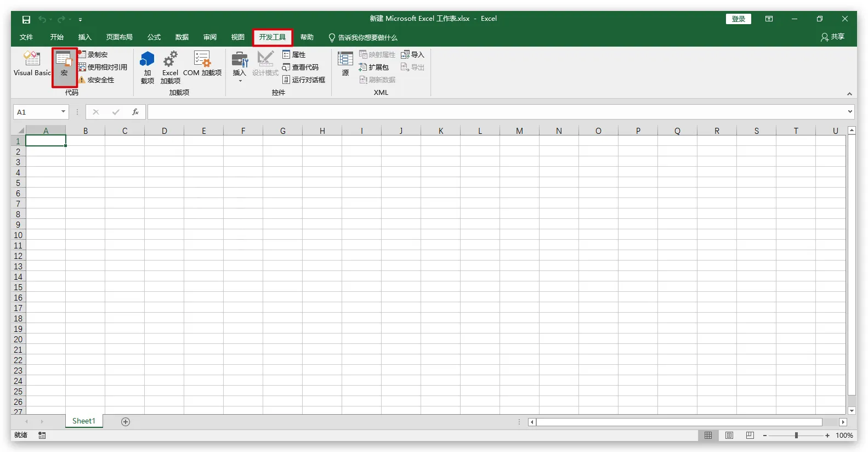The image size is (868, 452).
Task: Add a new sheet with plus button
Action: coord(126,422)
